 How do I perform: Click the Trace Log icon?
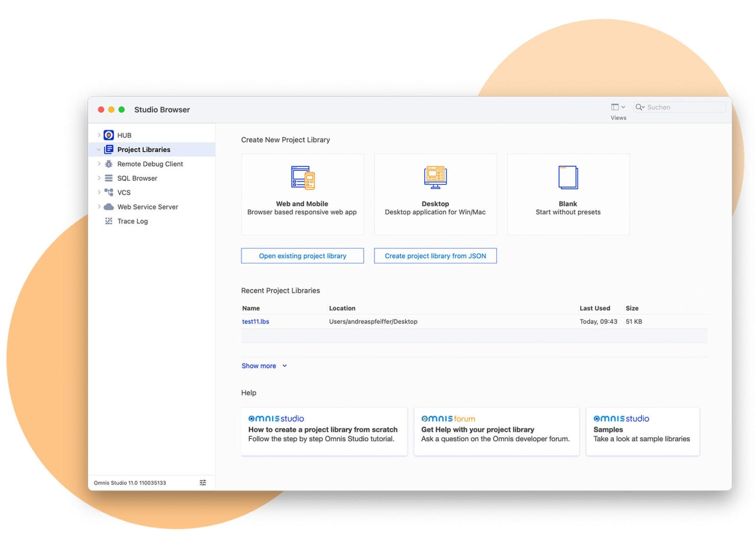pos(109,221)
